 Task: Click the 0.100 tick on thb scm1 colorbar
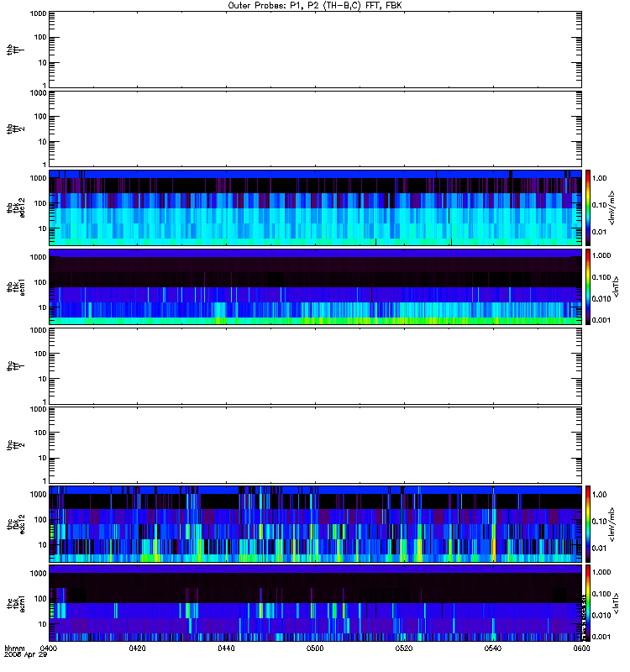pos(601,277)
